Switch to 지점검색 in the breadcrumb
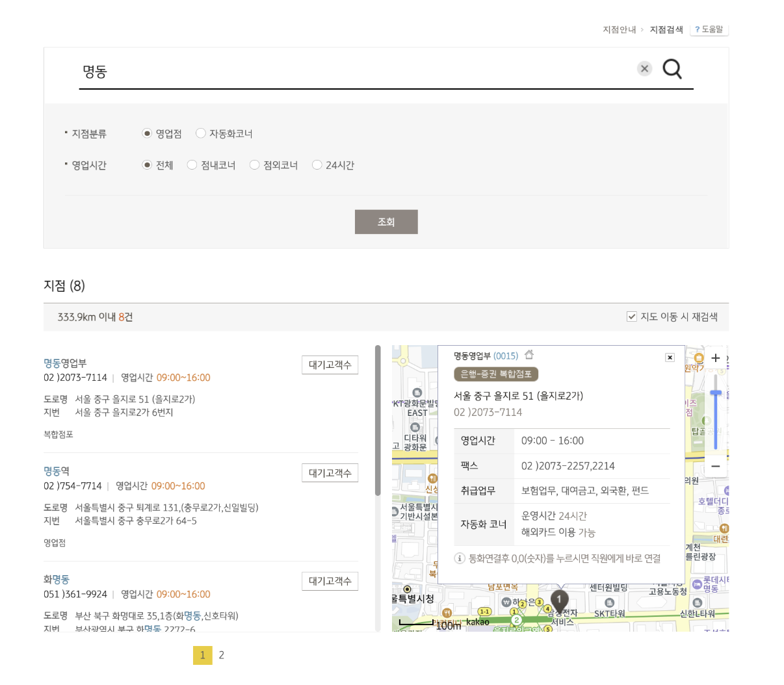Image resolution: width=784 pixels, height=685 pixels. pyautogui.click(x=666, y=30)
